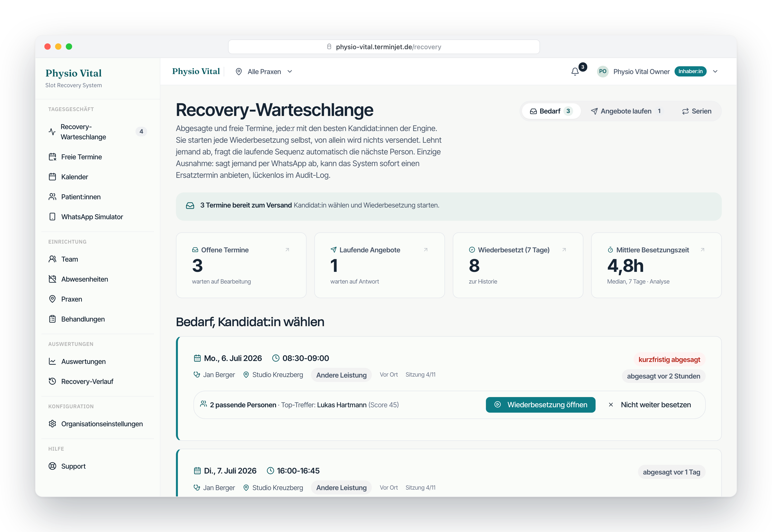This screenshot has height=532, width=772.
Task: Click the Mo., 6. Juli 2026 date
Action: tap(233, 358)
